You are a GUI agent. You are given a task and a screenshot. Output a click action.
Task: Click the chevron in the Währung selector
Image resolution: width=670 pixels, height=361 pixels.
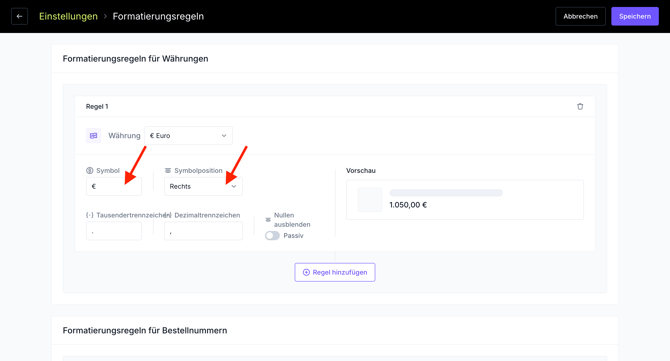(x=223, y=135)
